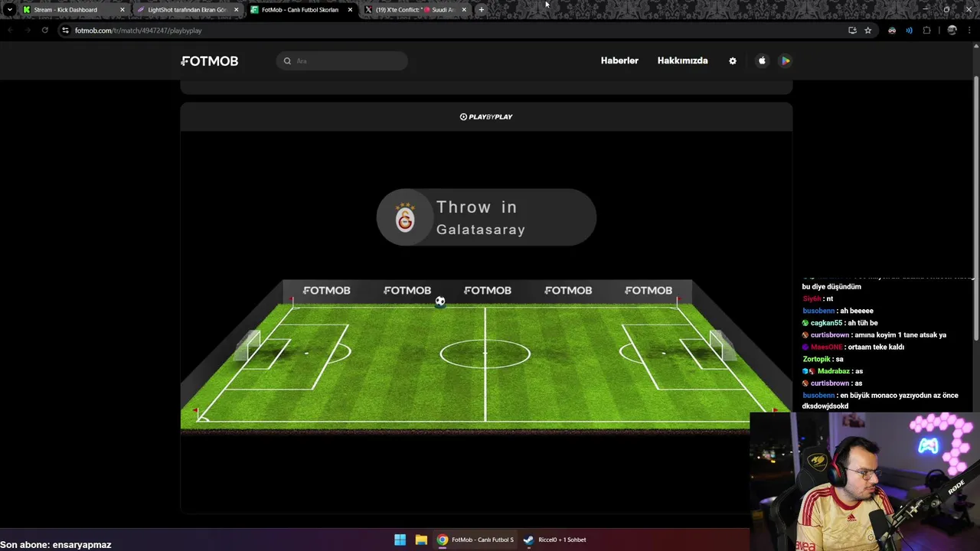
Task: Open FotMob settings gear icon
Action: pos(733,61)
